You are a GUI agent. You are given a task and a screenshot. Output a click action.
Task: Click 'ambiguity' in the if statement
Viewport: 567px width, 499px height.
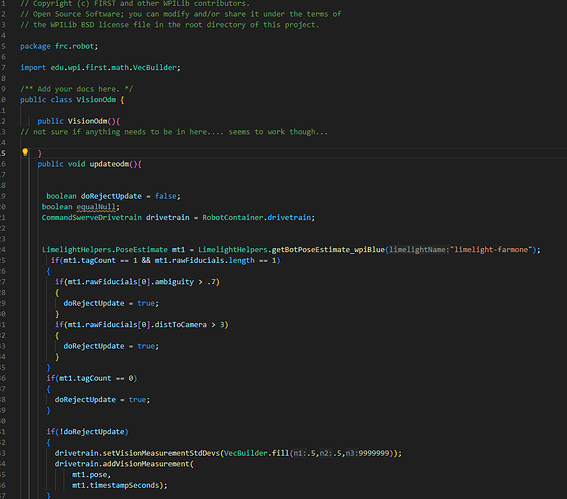point(174,282)
